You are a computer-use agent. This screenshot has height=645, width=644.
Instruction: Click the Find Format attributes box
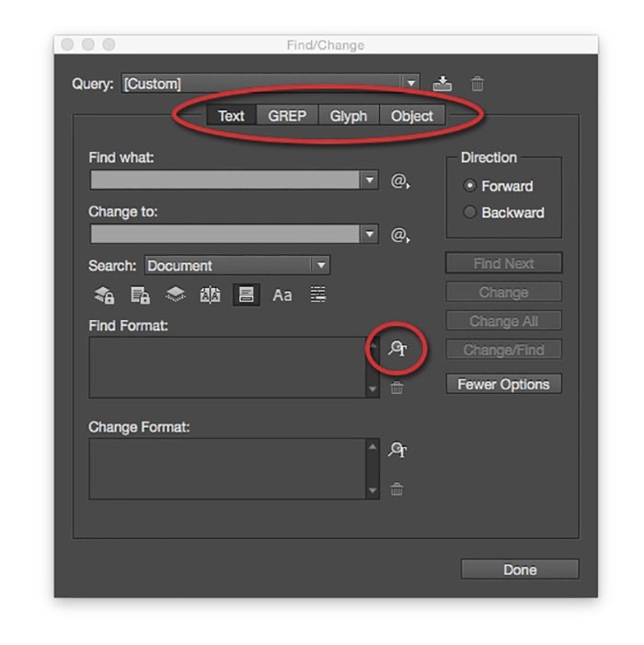227,367
